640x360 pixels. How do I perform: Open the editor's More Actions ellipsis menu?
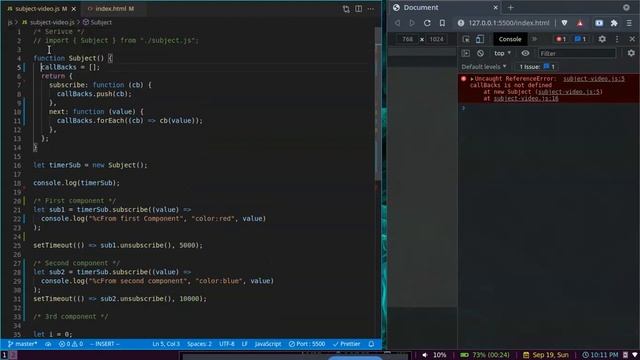click(371, 9)
